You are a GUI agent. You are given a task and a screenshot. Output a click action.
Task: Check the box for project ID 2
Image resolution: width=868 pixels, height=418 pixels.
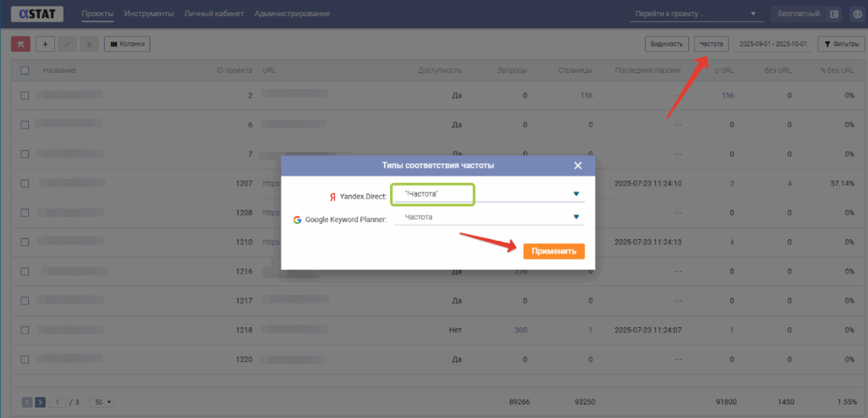[x=25, y=95]
